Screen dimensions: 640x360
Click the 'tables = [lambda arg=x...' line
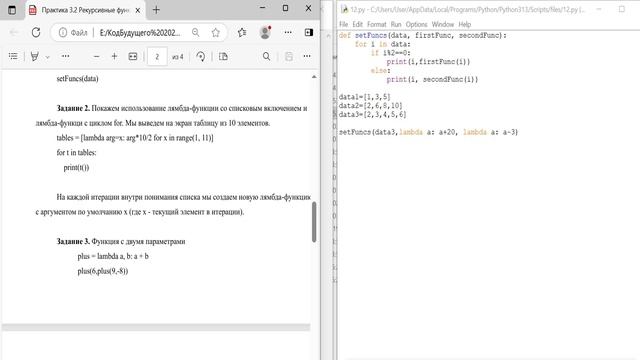[x=135, y=138]
